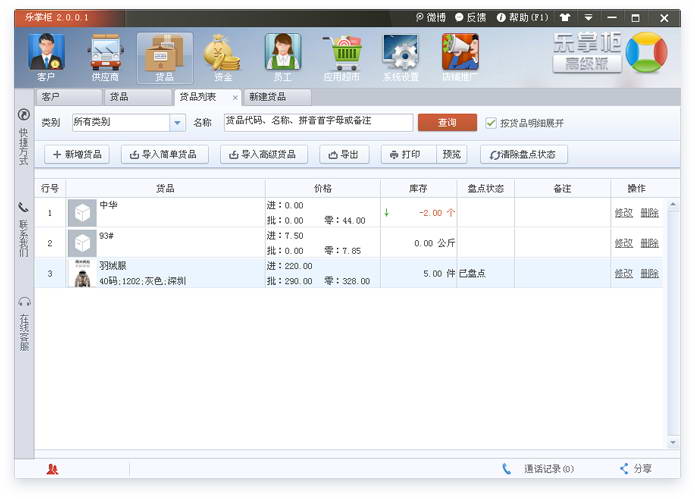Expand the 类别 category dropdown
The image size is (695, 499).
tap(177, 123)
